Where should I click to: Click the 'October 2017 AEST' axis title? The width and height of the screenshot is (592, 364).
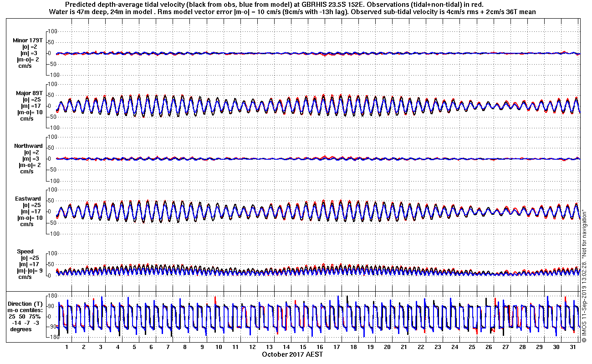click(x=292, y=354)
